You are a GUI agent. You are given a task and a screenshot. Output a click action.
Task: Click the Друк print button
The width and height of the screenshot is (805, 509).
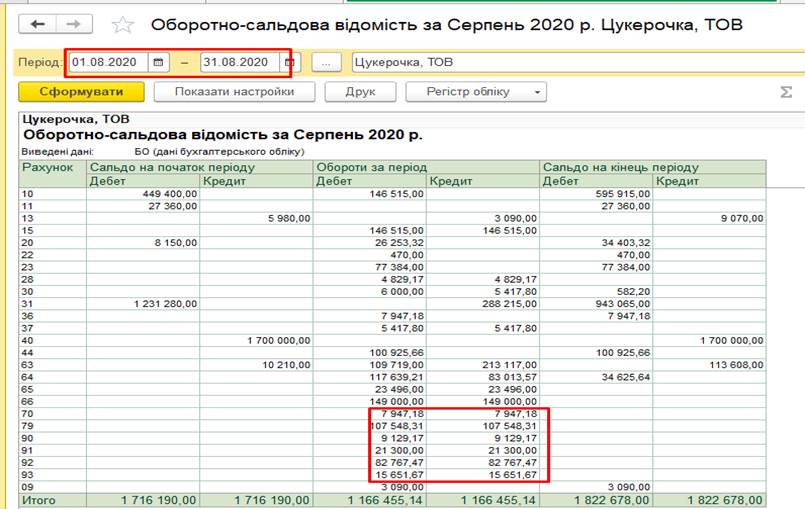coord(360,92)
